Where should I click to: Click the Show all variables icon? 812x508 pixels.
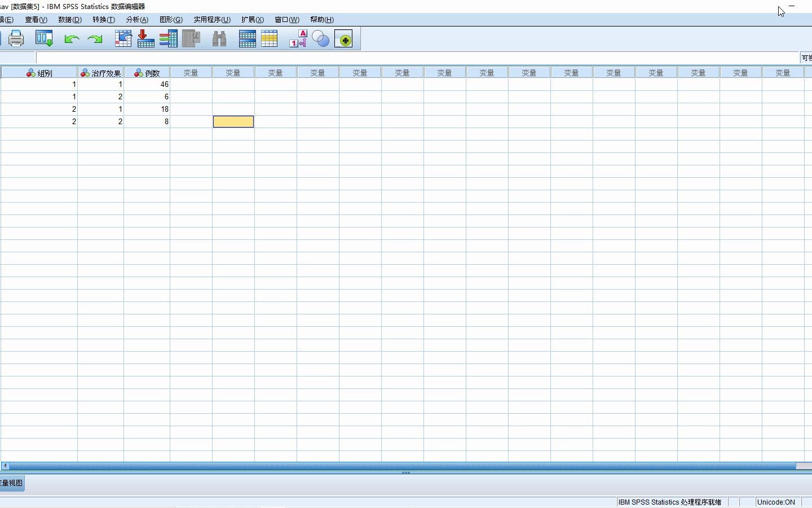tap(343, 39)
